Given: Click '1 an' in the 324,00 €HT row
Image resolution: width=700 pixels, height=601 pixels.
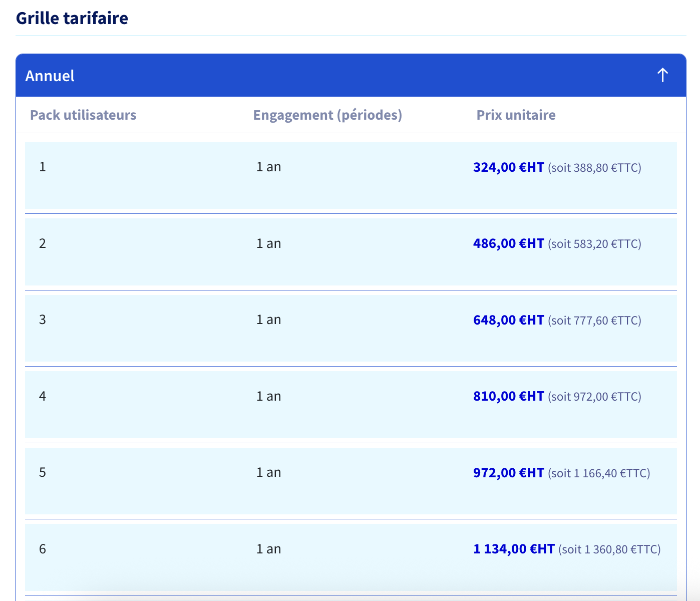Looking at the screenshot, I should pyautogui.click(x=268, y=167).
